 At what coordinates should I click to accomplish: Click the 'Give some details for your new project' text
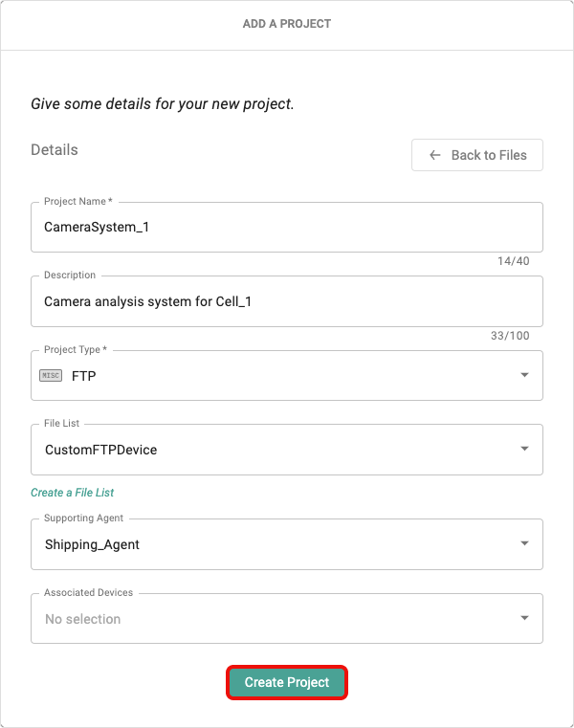[163, 103]
